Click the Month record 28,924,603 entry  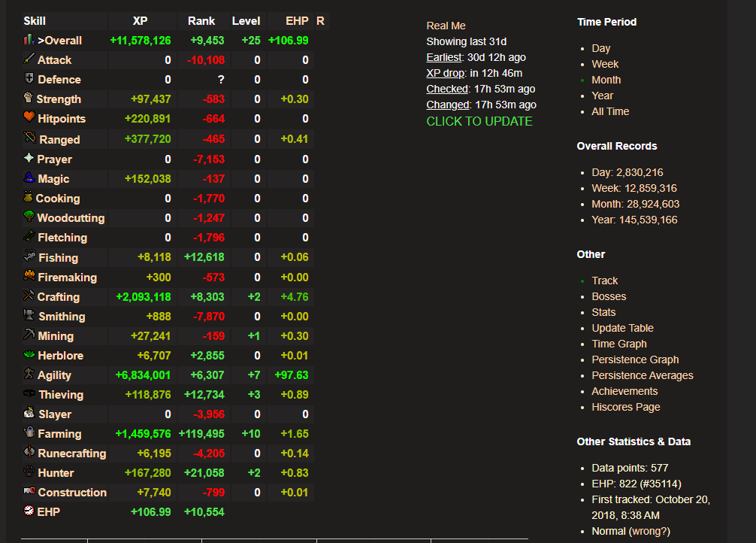636,204
